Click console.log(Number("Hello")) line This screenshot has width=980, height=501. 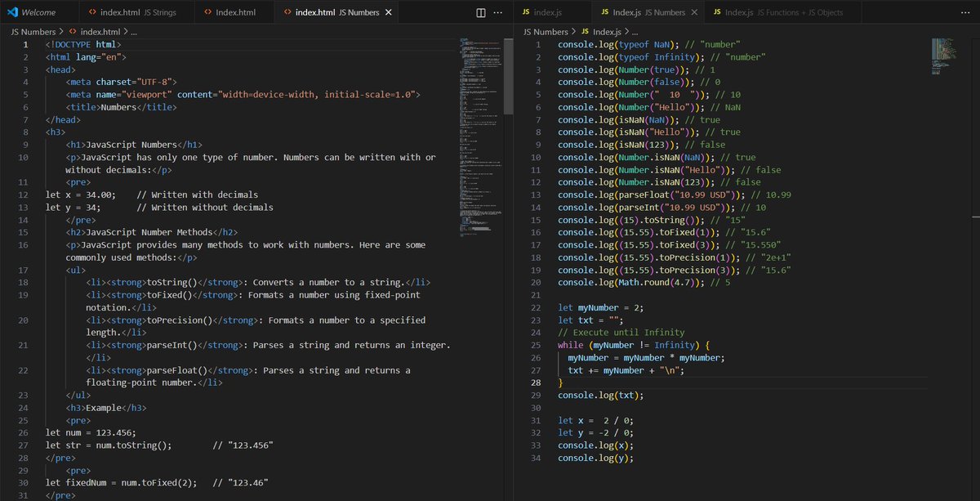(x=649, y=107)
